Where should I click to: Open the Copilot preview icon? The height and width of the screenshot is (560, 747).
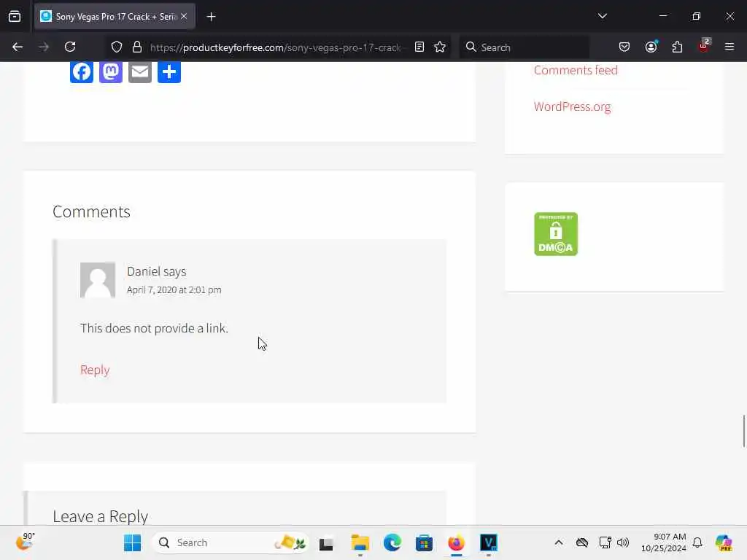click(724, 542)
